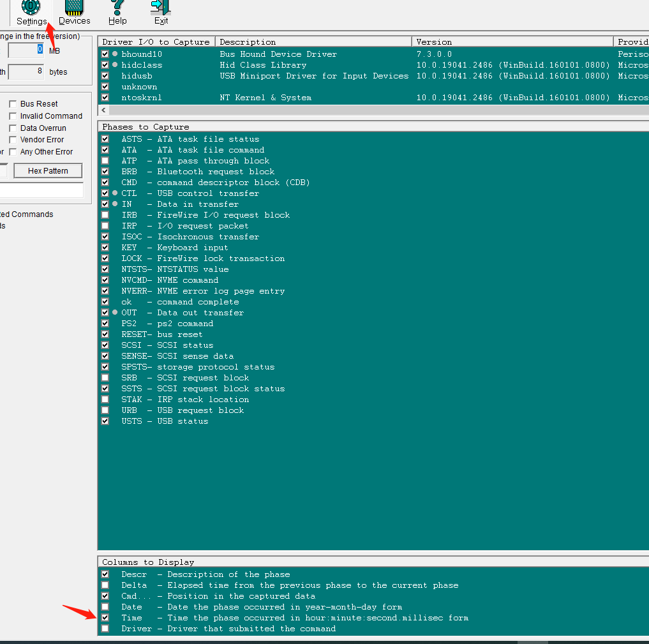Enable the Date column checkbox

tap(105, 606)
